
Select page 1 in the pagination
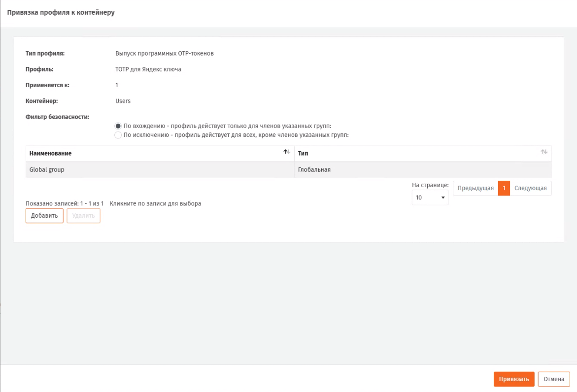(504, 189)
